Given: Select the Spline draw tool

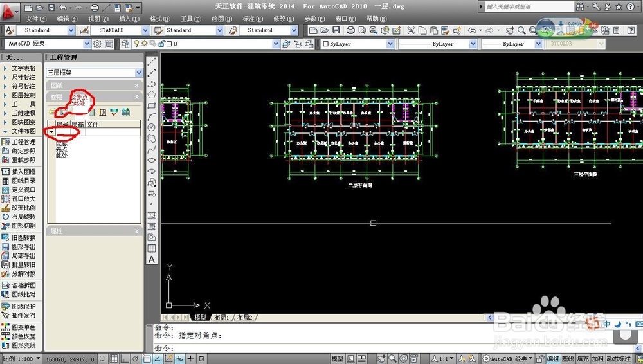Looking at the screenshot, I should 151,149.
